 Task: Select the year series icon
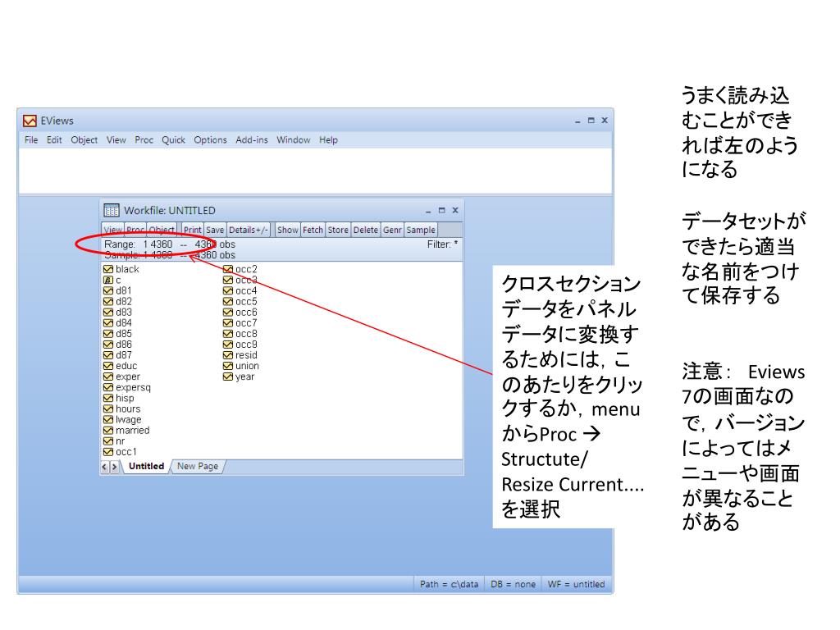[228, 377]
